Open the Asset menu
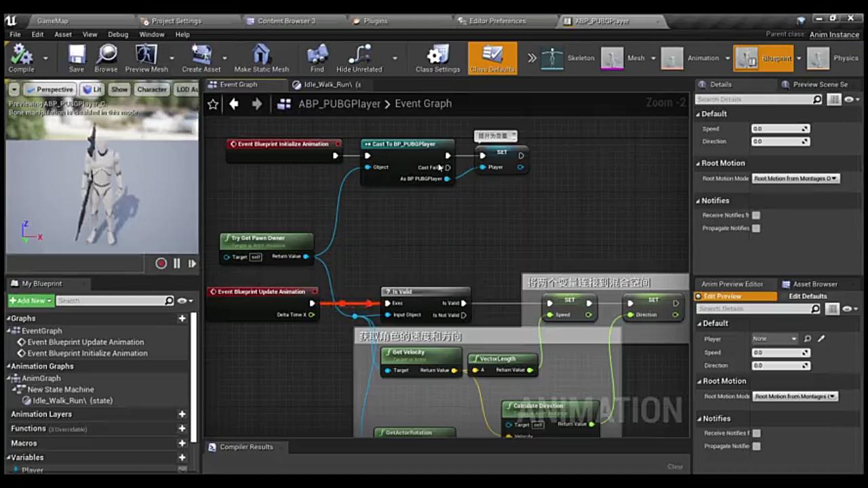 63,35
